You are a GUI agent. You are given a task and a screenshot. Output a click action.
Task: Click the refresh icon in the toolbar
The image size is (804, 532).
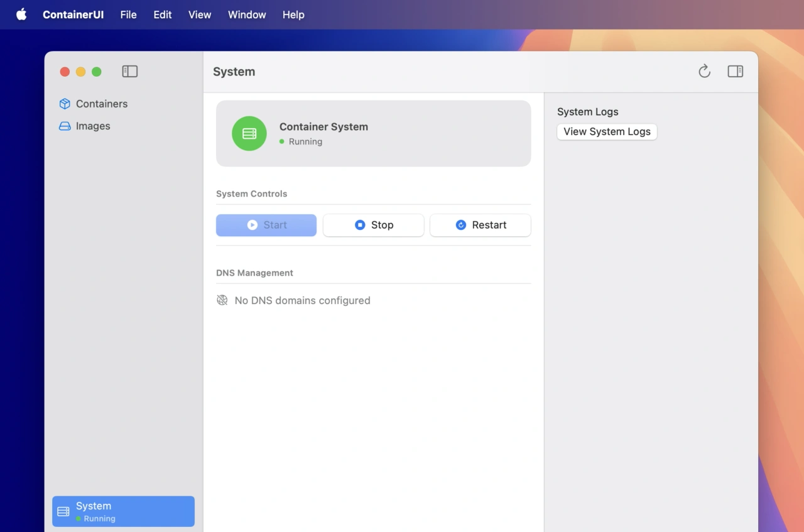point(704,72)
